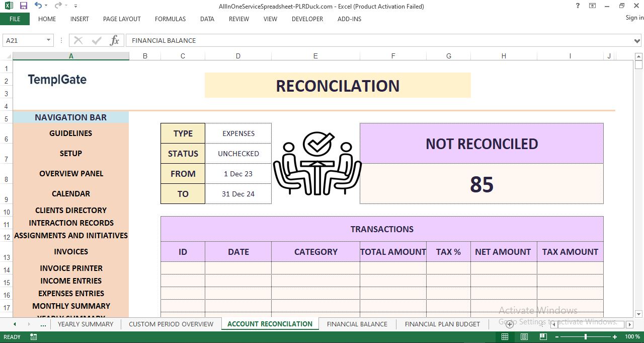Switch to the FORMULAS tab
The width and height of the screenshot is (644, 343).
[x=170, y=19]
